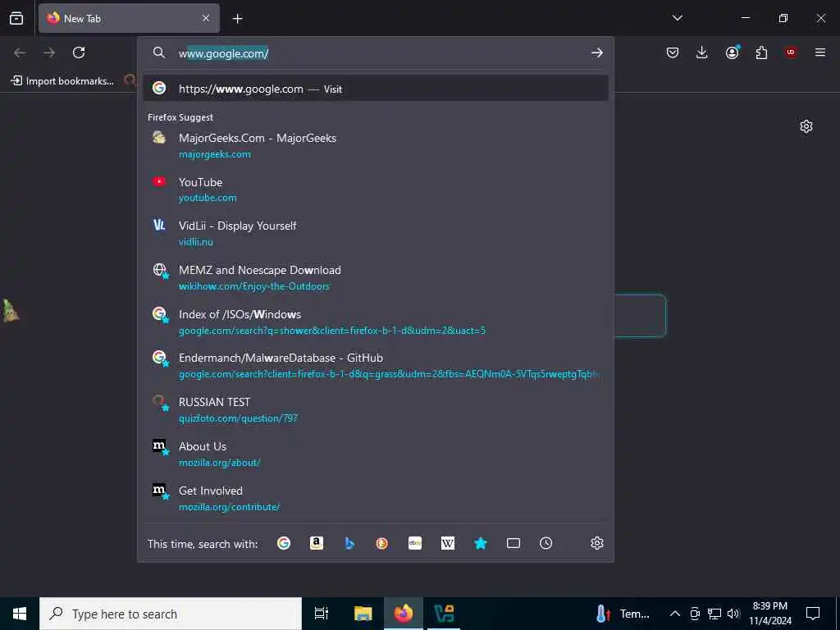Search this time with Wikipedia
Viewport: 840px width, 630px height.
pos(448,543)
